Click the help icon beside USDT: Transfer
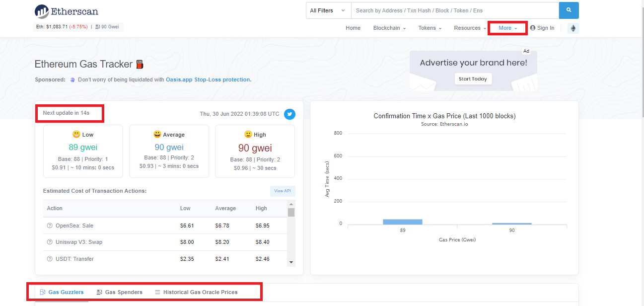Image resolution: width=644 pixels, height=306 pixels. [x=50, y=259]
